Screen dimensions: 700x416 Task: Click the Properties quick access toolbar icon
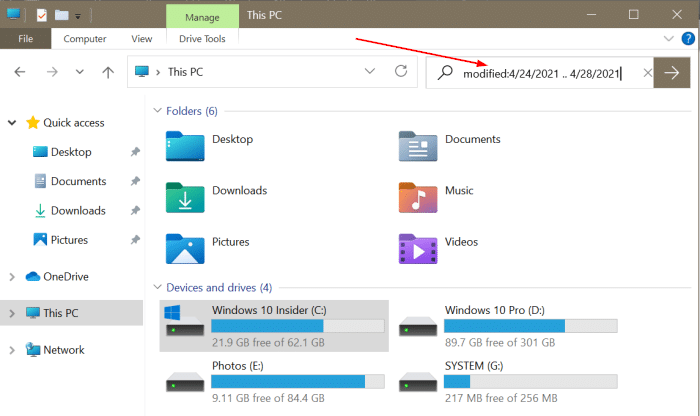click(42, 15)
